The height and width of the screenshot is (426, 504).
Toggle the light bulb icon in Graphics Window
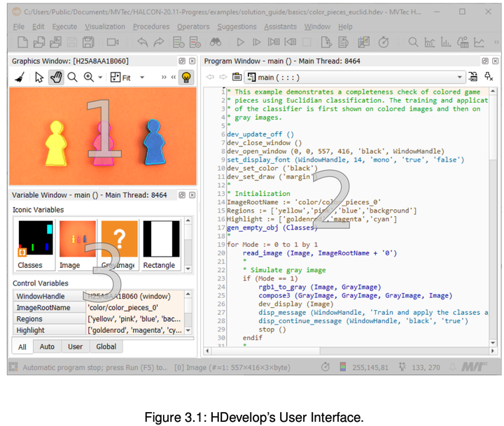[x=186, y=78]
